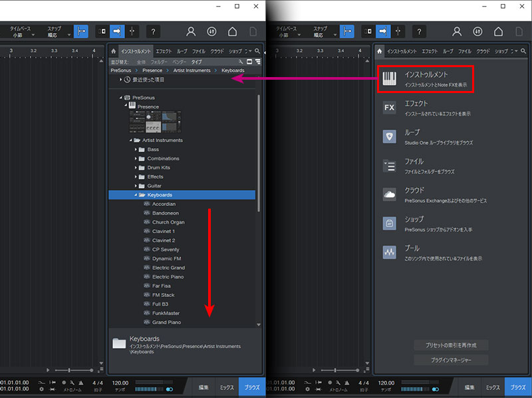Click metronome wrench settings in left transport
The image size is (532, 398).
click(x=72, y=383)
